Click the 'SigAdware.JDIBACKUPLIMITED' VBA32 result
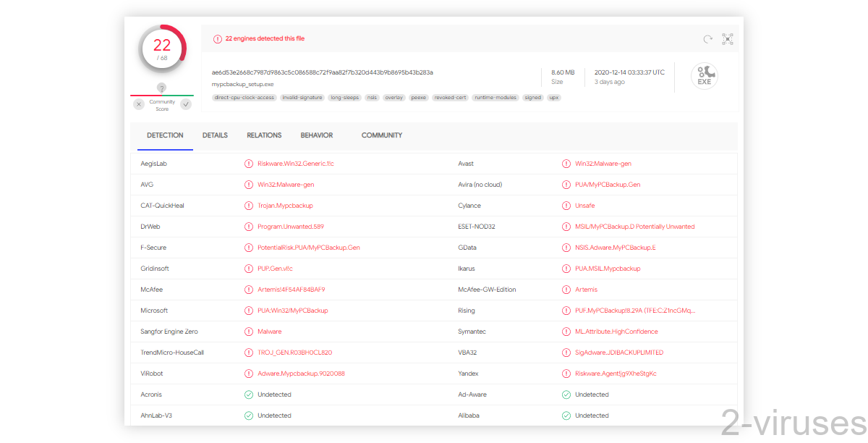 coord(619,353)
